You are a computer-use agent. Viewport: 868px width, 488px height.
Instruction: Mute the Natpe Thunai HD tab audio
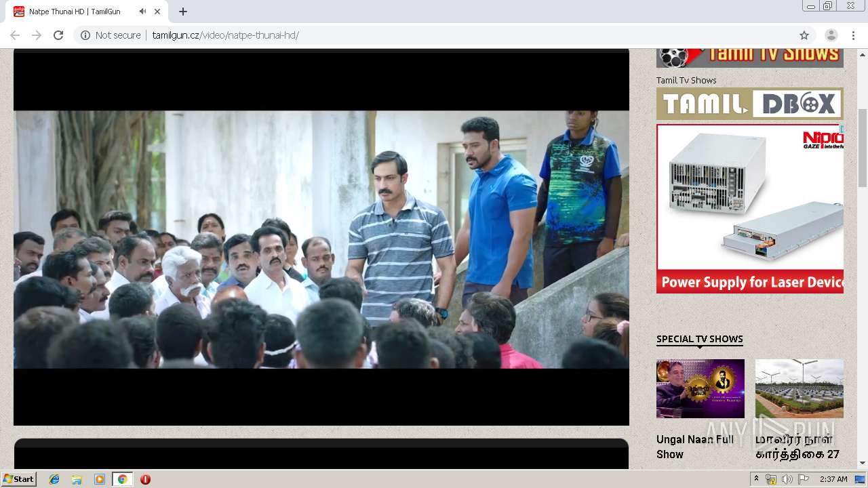pos(142,12)
